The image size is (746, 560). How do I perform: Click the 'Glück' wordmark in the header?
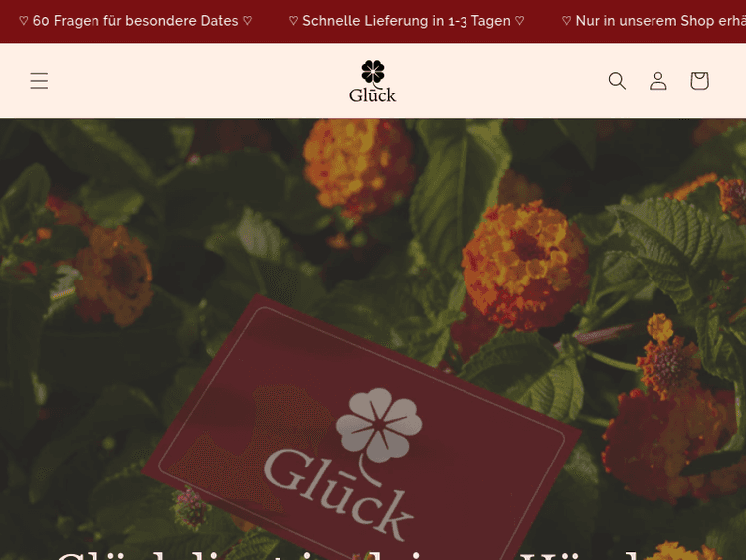(x=373, y=94)
